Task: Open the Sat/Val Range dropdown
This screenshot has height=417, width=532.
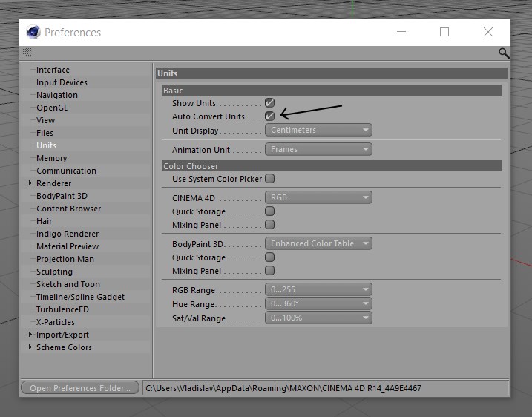Action: click(318, 318)
